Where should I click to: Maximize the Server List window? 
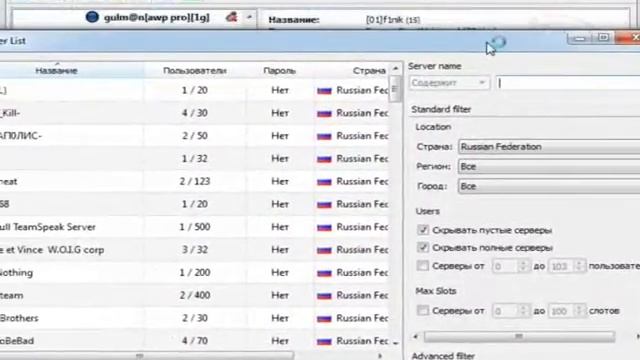603,38
